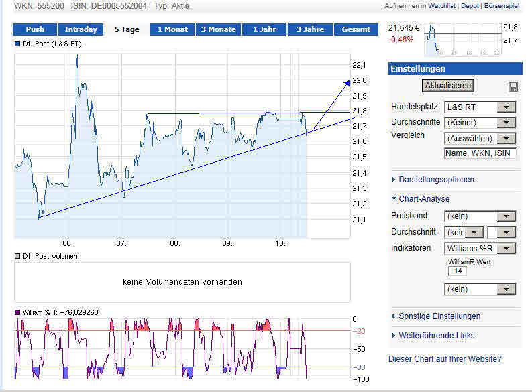
Task: Open the Vergleich (Auswählen) dropdown
Action: coord(480,139)
